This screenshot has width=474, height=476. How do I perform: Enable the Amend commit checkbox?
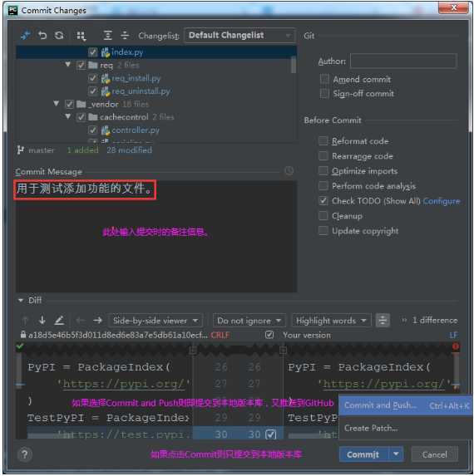(x=324, y=79)
